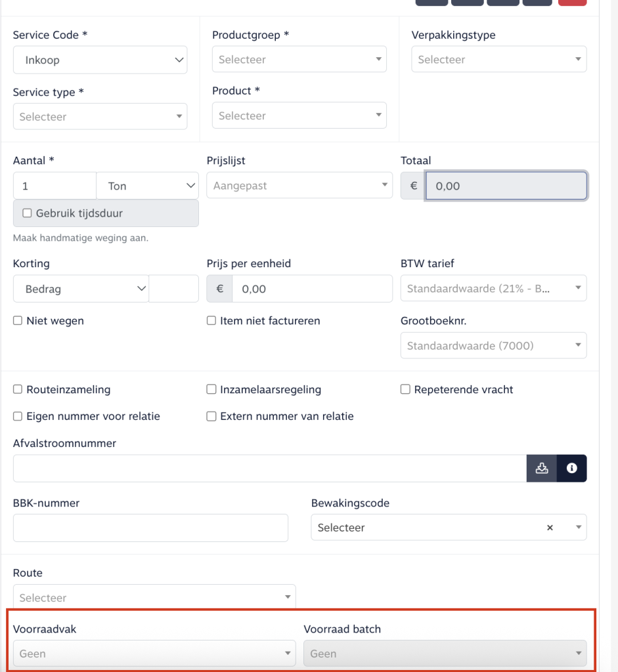This screenshot has height=672, width=618.
Task: Open the Verpakkingstype selector
Action: click(x=499, y=60)
